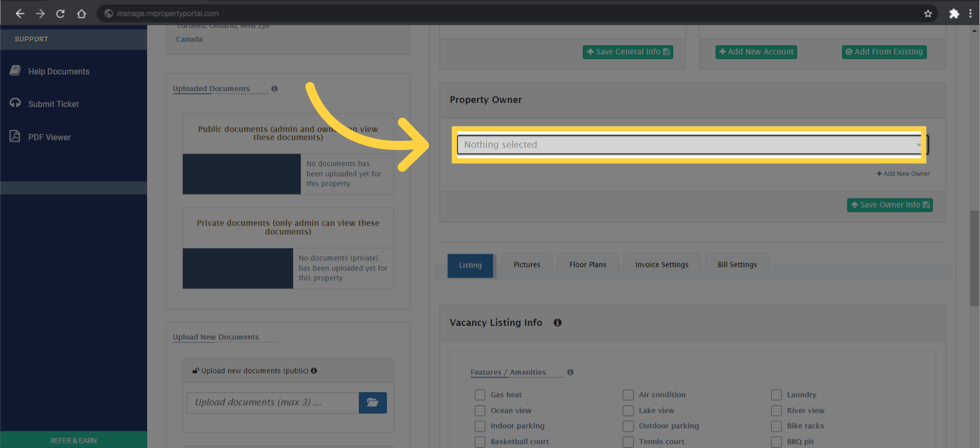Open the browser extensions puzzle icon
This screenshot has width=980, height=448.
[954, 14]
